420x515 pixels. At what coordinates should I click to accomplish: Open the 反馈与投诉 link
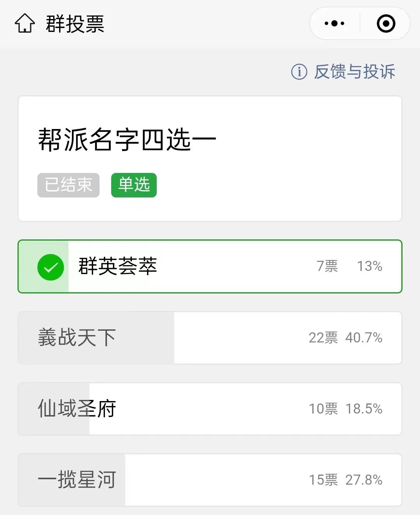tap(355, 72)
